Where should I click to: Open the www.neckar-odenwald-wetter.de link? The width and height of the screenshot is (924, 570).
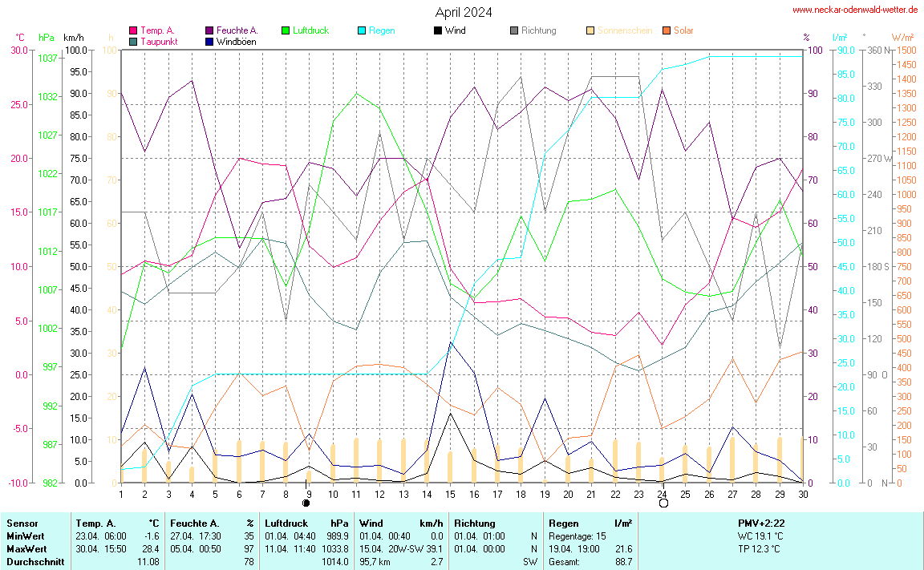pyautogui.click(x=855, y=10)
